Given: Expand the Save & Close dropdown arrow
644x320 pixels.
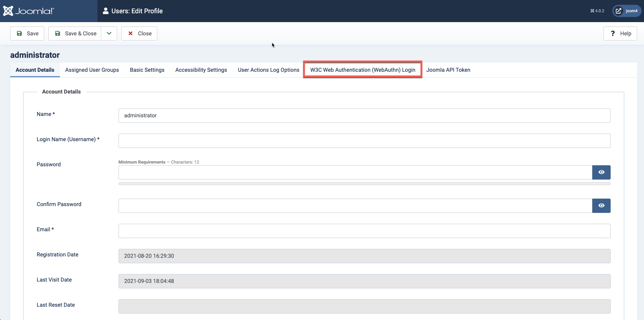Looking at the screenshot, I should [109, 33].
